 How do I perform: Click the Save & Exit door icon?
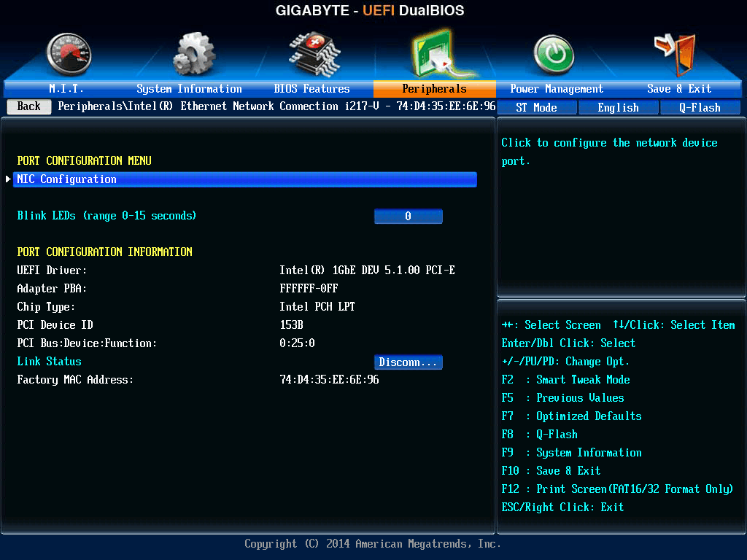tap(676, 55)
